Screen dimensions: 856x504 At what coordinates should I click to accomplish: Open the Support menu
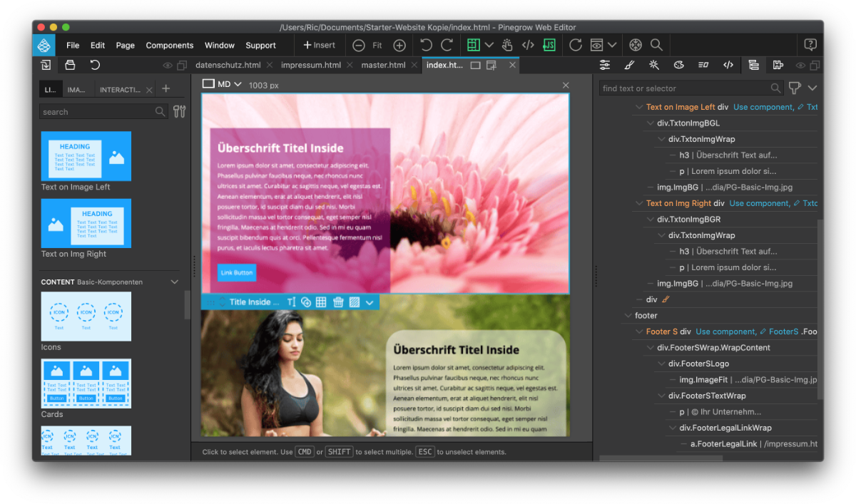[260, 45]
